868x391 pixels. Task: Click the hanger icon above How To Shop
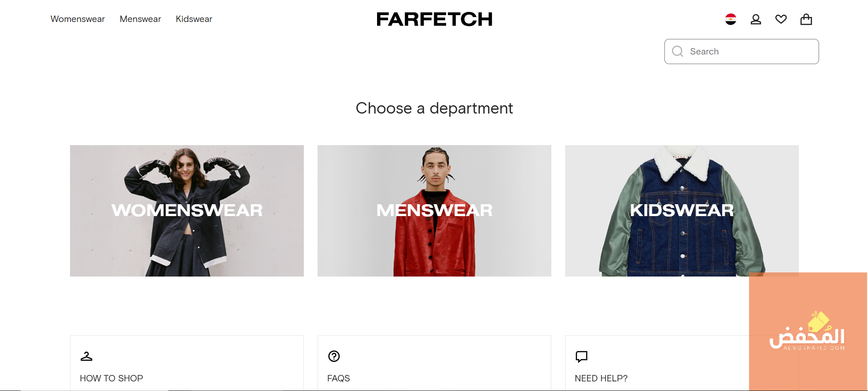pyautogui.click(x=86, y=356)
